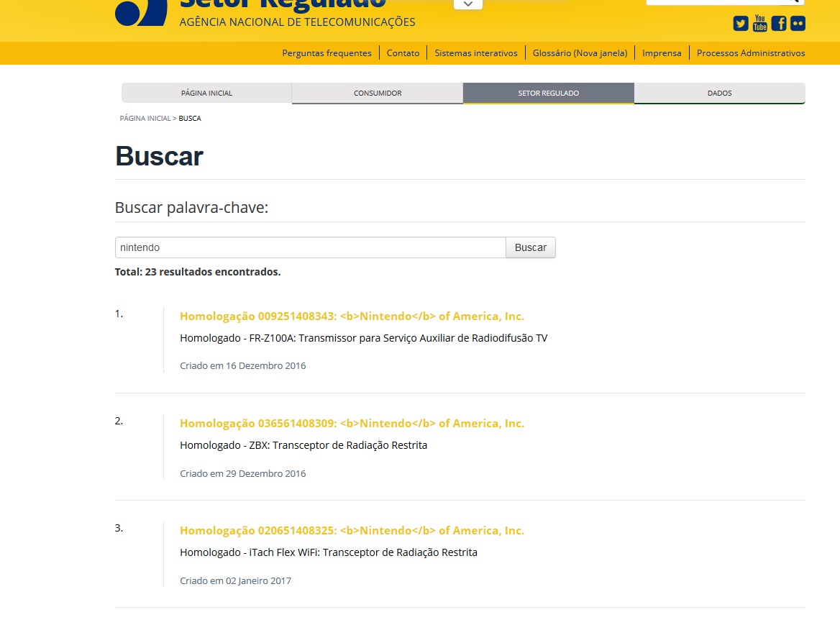Open Anatel's Twitter page icon
Viewport: 840px width, 620px height.
point(740,24)
